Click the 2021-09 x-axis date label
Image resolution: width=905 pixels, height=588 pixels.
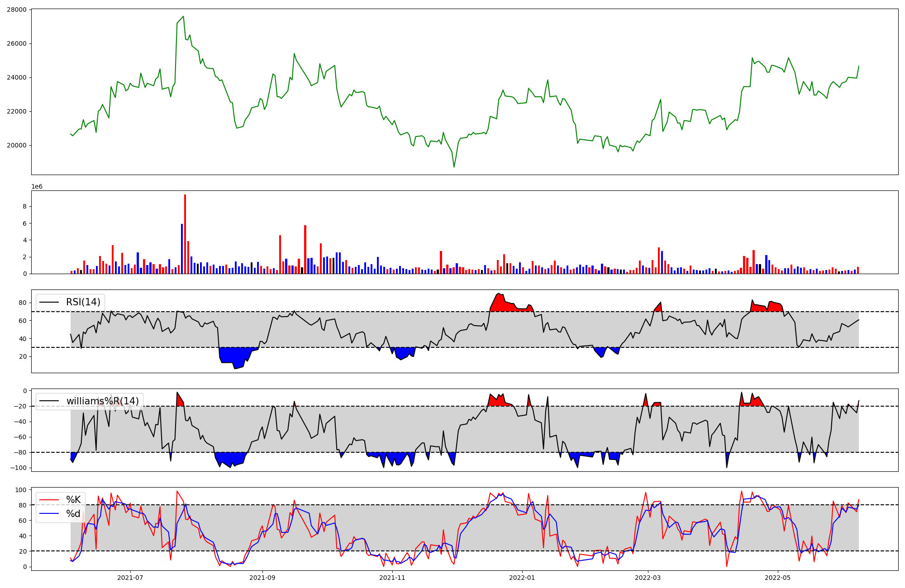[x=262, y=578]
